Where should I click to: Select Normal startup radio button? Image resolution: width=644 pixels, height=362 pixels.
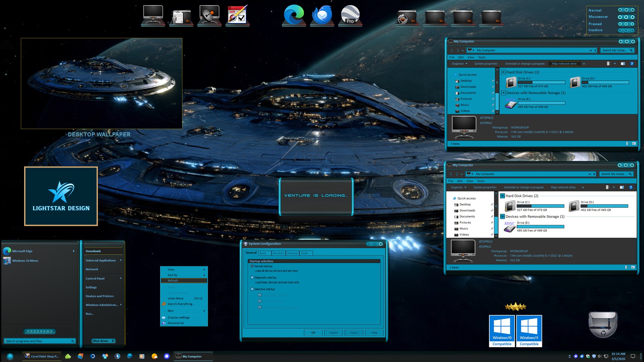point(252,266)
